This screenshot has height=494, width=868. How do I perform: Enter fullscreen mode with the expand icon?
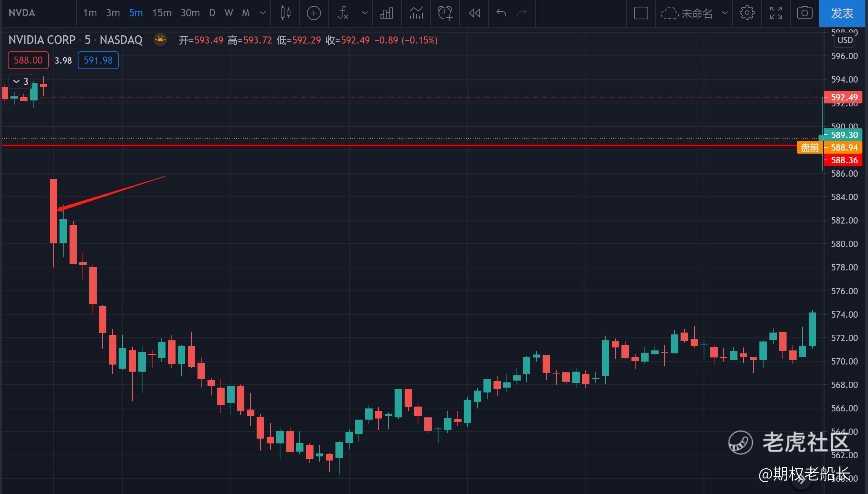coord(776,13)
